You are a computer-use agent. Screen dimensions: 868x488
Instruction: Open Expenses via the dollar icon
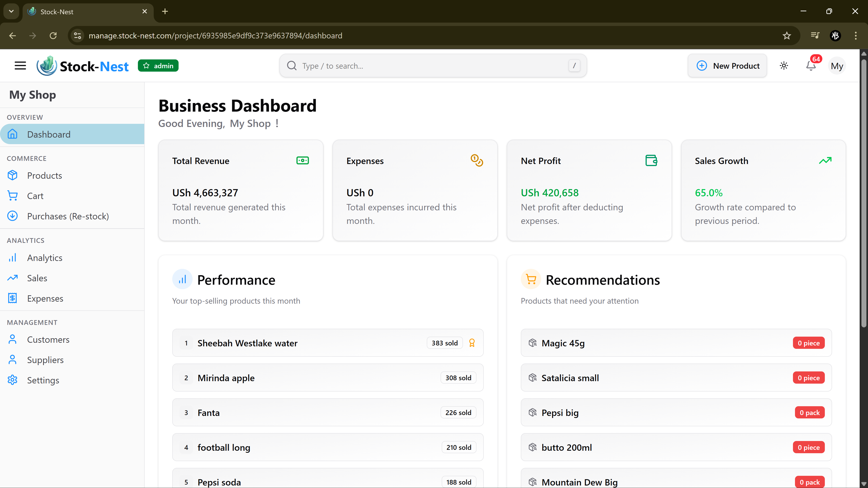point(12,298)
